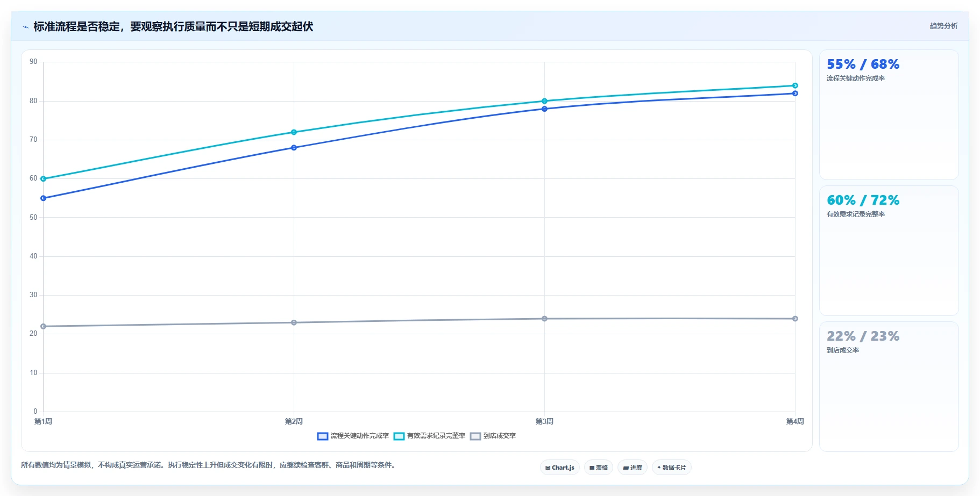This screenshot has height=496, width=980.
Task: Click the gray legend swatch for 到店成交率
Action: (x=475, y=436)
